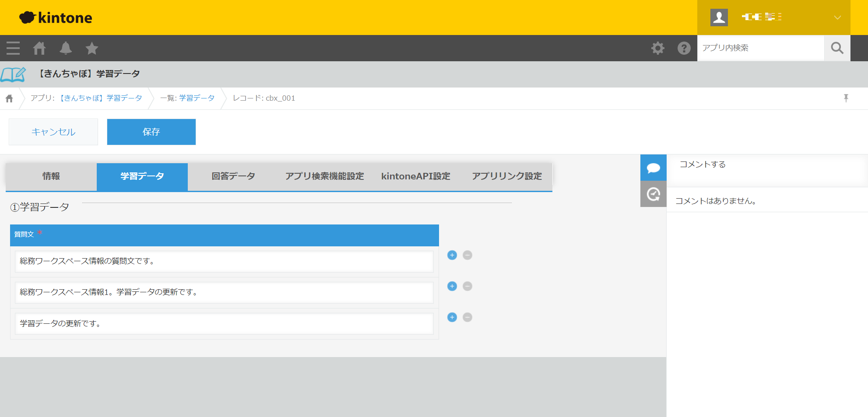Expand the user account dropdown
This screenshot has width=868, height=417.
(x=837, y=18)
